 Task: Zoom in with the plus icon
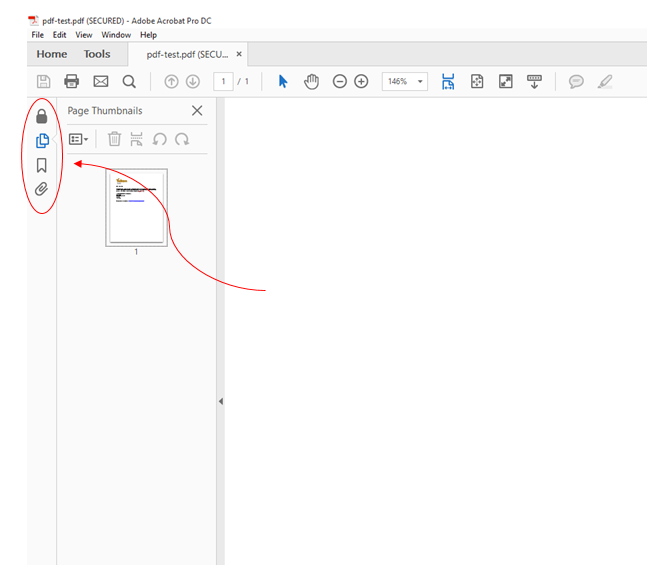point(361,82)
